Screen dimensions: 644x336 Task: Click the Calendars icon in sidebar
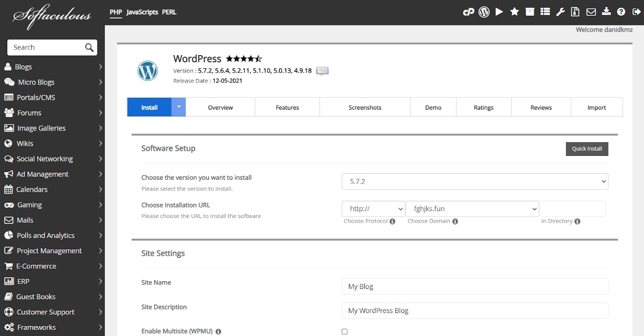point(8,189)
